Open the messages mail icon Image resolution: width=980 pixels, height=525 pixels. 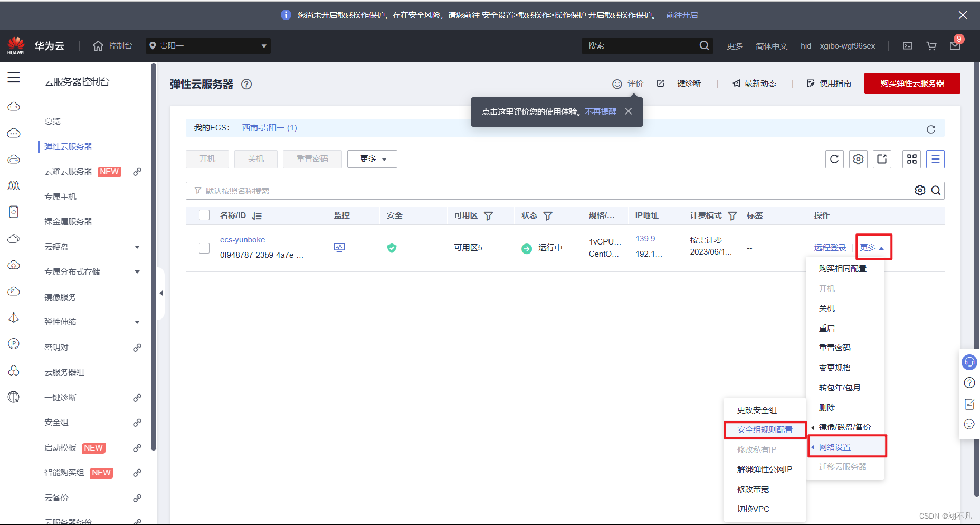pos(955,46)
